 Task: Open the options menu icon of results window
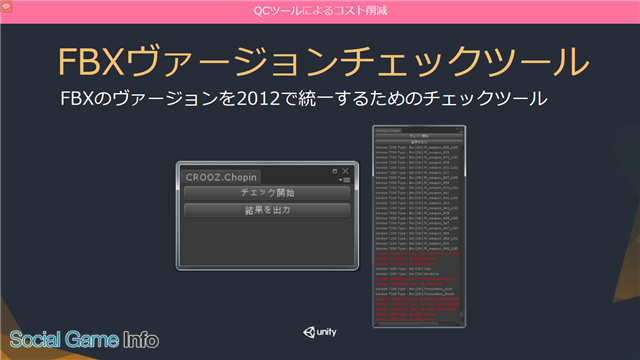[x=460, y=132]
